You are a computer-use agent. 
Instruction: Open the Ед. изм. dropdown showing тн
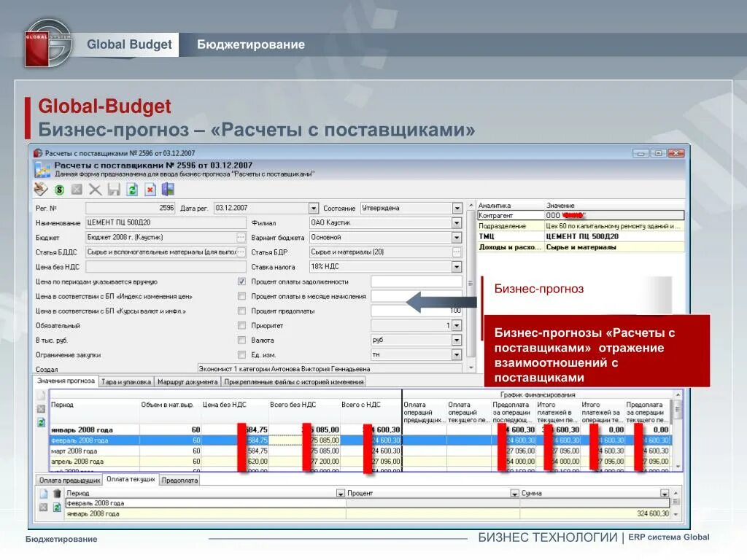(x=457, y=355)
